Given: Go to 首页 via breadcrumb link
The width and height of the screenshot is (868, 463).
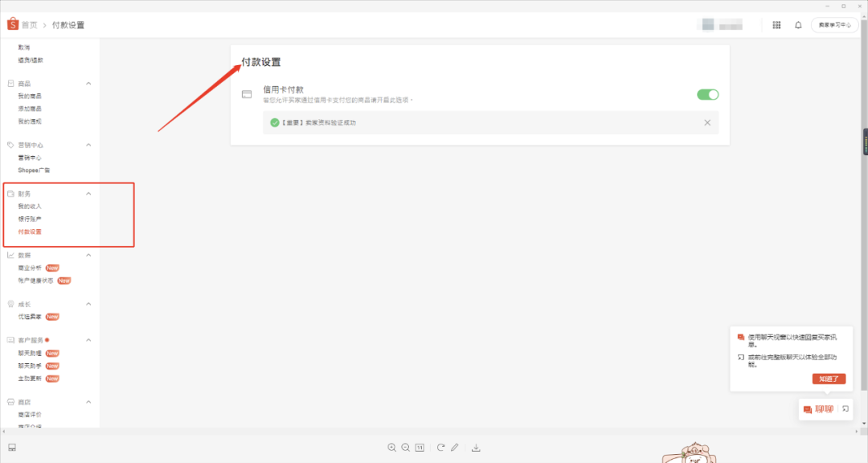Looking at the screenshot, I should 30,25.
